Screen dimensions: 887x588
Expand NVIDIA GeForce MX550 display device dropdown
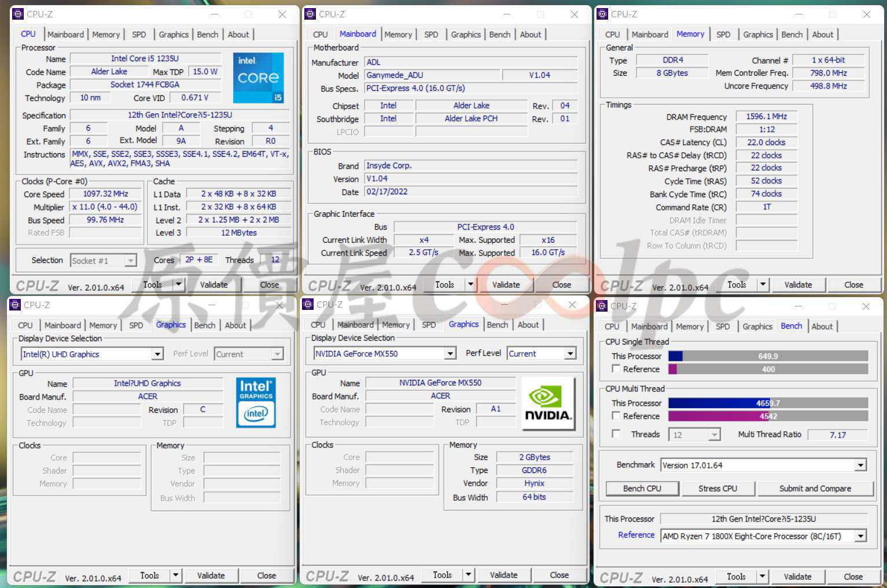450,353
